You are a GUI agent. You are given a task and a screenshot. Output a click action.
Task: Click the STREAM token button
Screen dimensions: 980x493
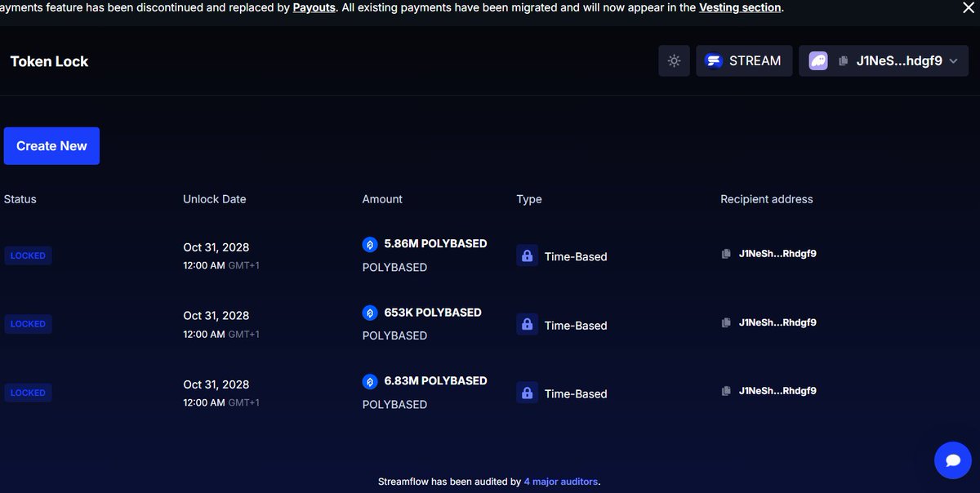pos(744,61)
